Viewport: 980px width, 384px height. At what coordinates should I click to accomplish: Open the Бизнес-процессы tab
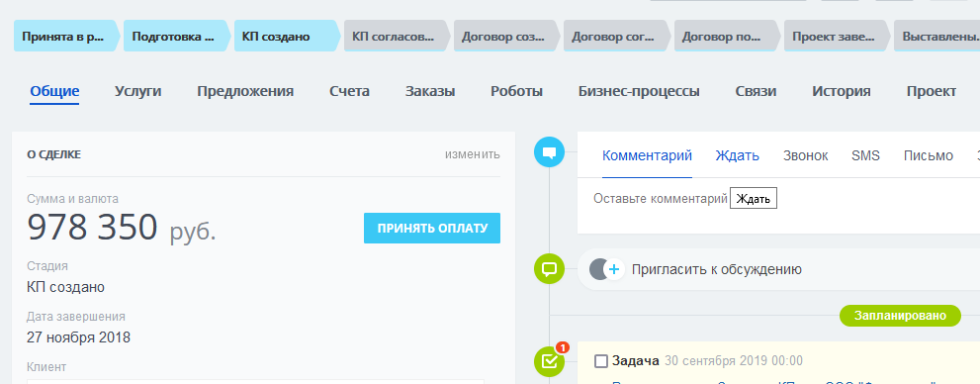coord(639,91)
